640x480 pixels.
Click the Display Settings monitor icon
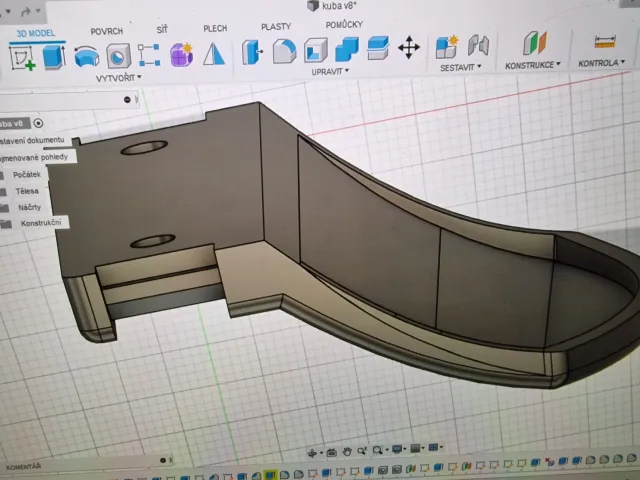click(x=396, y=449)
